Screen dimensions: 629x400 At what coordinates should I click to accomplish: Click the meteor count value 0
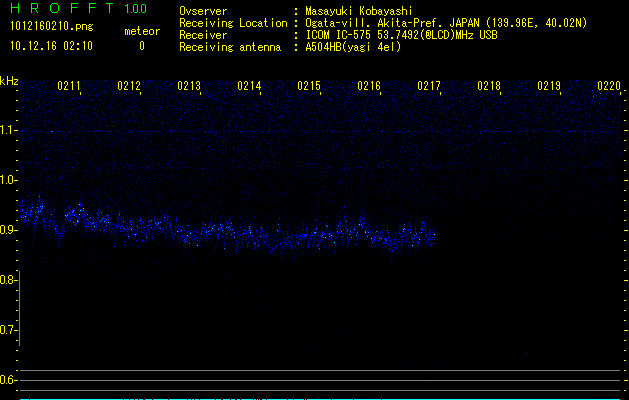click(x=142, y=46)
